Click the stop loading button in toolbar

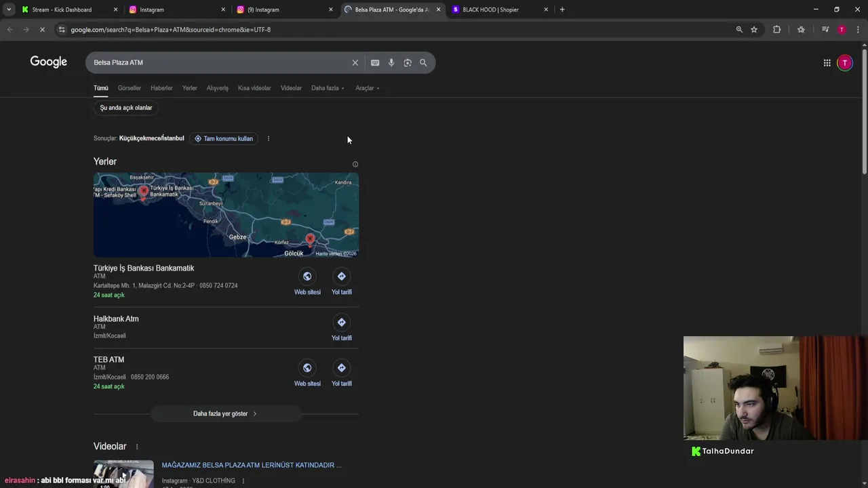42,29
